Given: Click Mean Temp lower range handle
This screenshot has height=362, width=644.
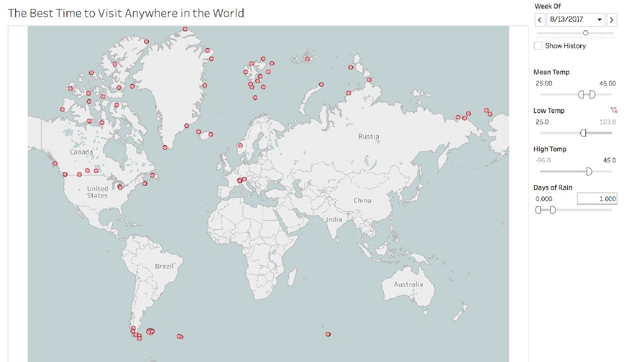Looking at the screenshot, I should (581, 95).
